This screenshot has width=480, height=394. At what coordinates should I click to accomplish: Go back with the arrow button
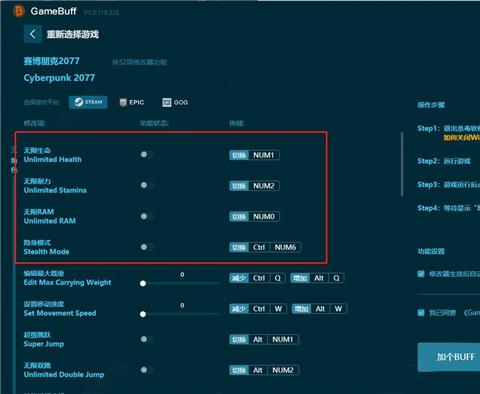tap(33, 34)
